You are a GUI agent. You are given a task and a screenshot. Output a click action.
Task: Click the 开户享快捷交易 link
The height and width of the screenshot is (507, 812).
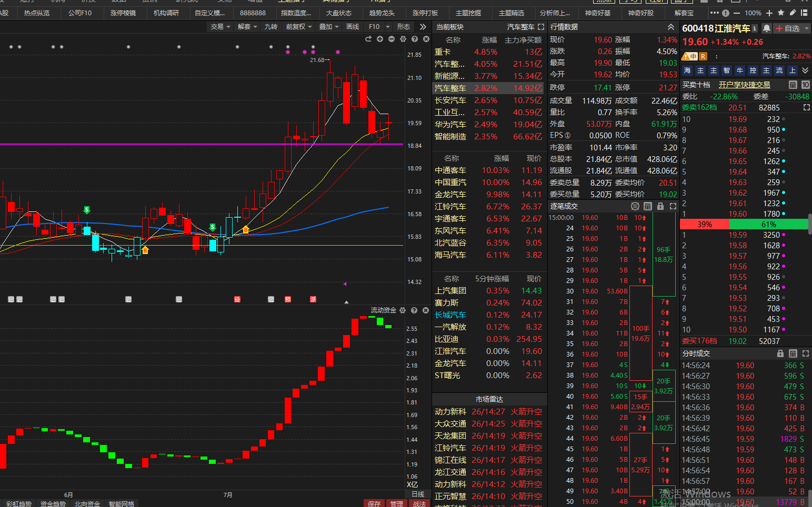point(744,85)
